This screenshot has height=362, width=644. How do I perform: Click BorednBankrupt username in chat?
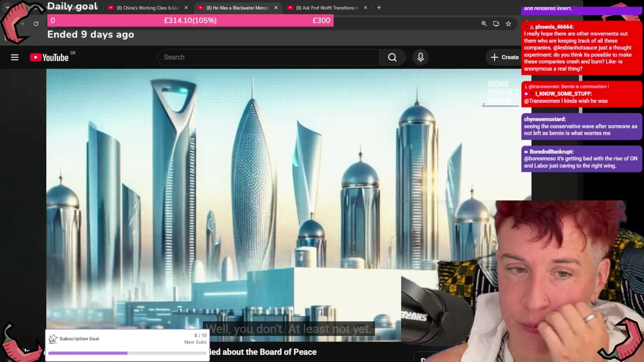552,151
